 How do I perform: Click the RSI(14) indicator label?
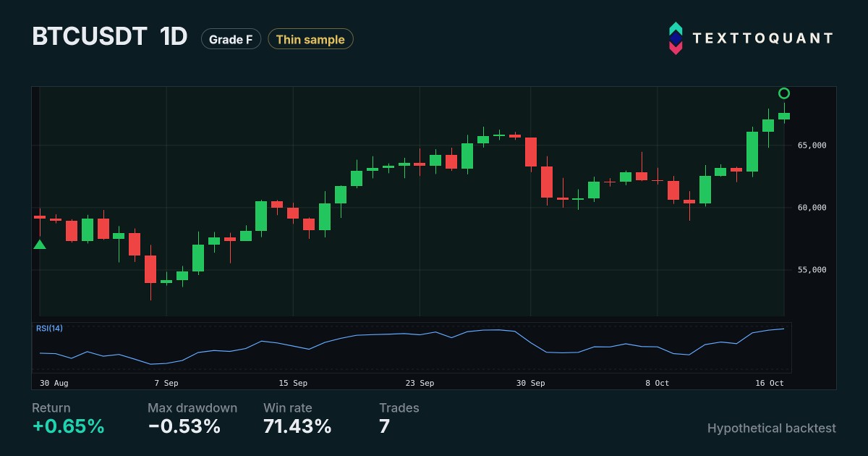(49, 329)
